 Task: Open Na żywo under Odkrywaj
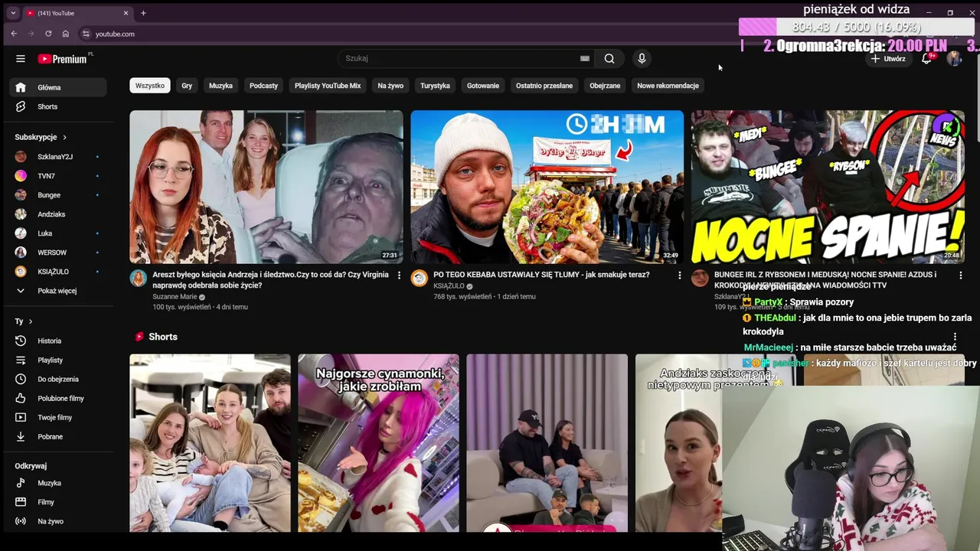(58, 521)
